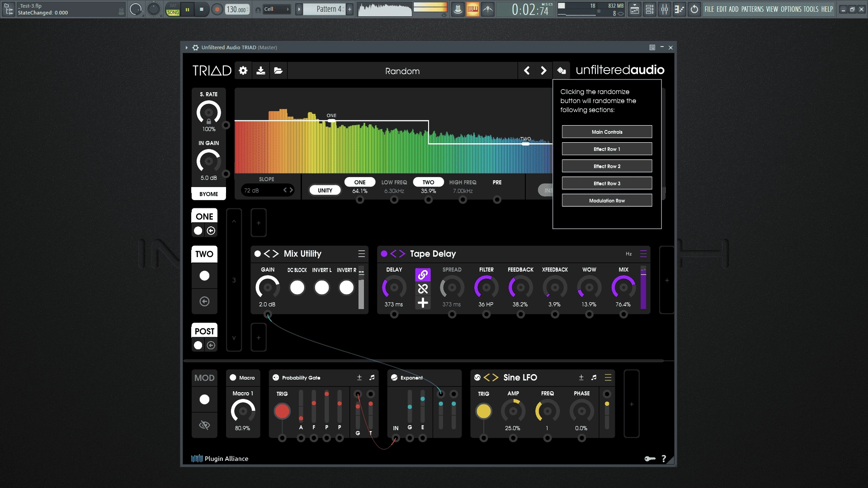
Task: Go to next preset arrow
Action: (543, 70)
